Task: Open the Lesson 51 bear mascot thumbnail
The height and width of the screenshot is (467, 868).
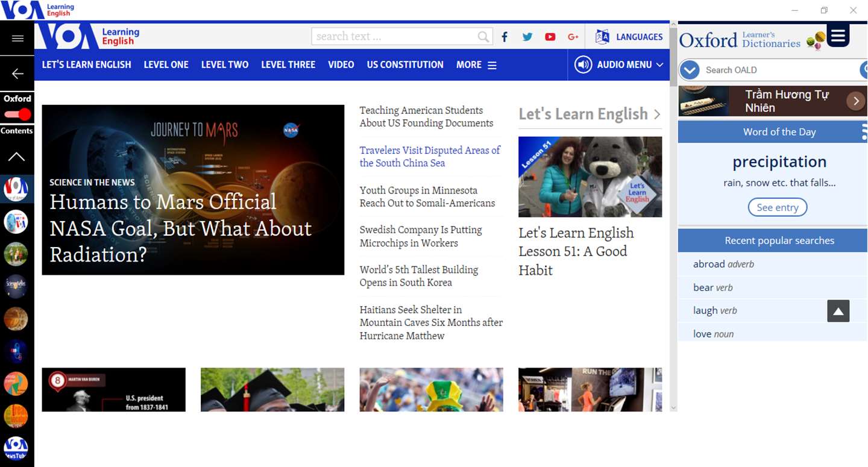Action: click(590, 177)
